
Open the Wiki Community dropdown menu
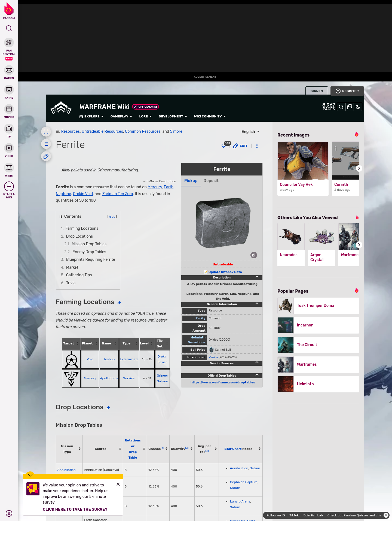coord(210,116)
